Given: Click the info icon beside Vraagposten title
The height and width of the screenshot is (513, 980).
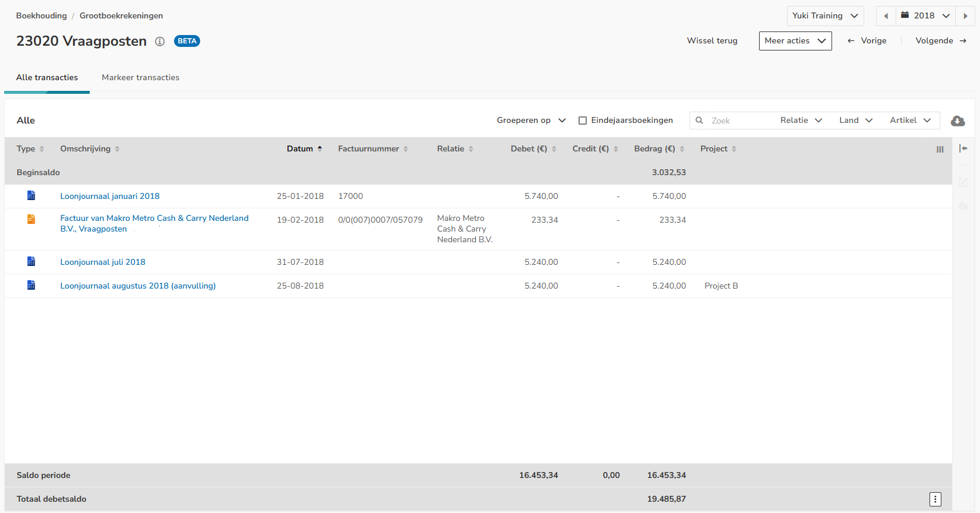Looking at the screenshot, I should tap(160, 42).
